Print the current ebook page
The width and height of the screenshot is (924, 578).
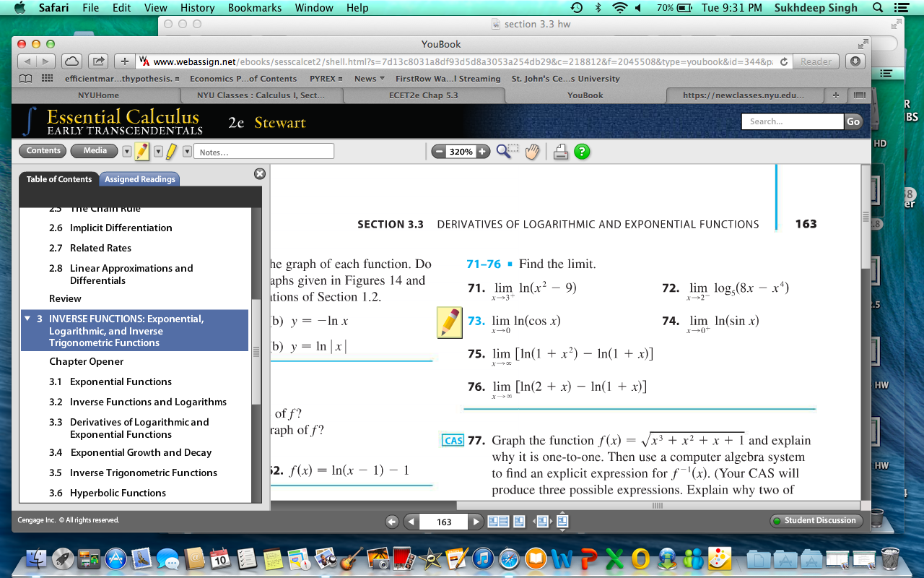(x=561, y=152)
